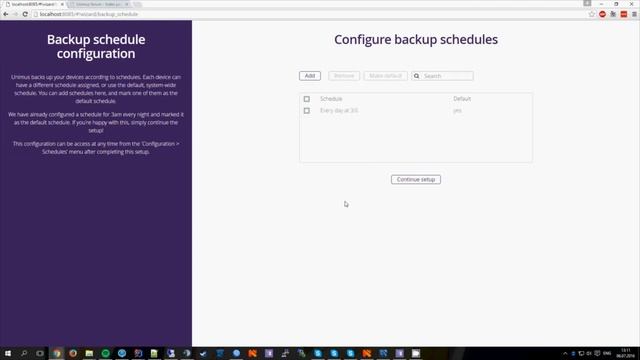Click the green round Spotify-like taskbar icon

click(106, 353)
